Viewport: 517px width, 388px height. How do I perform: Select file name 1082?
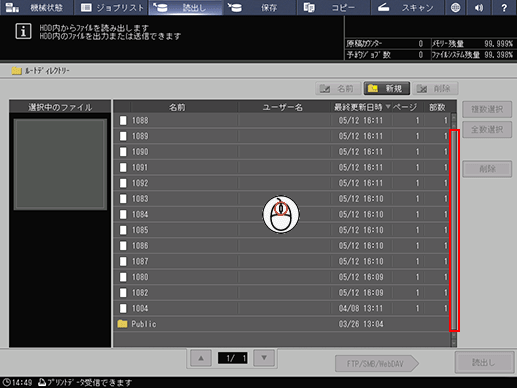click(x=140, y=293)
